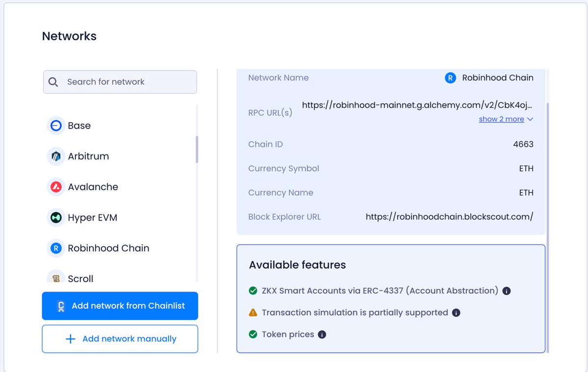Image resolution: width=588 pixels, height=372 pixels.
Task: Open info icon beside Token prices
Action: 322,335
